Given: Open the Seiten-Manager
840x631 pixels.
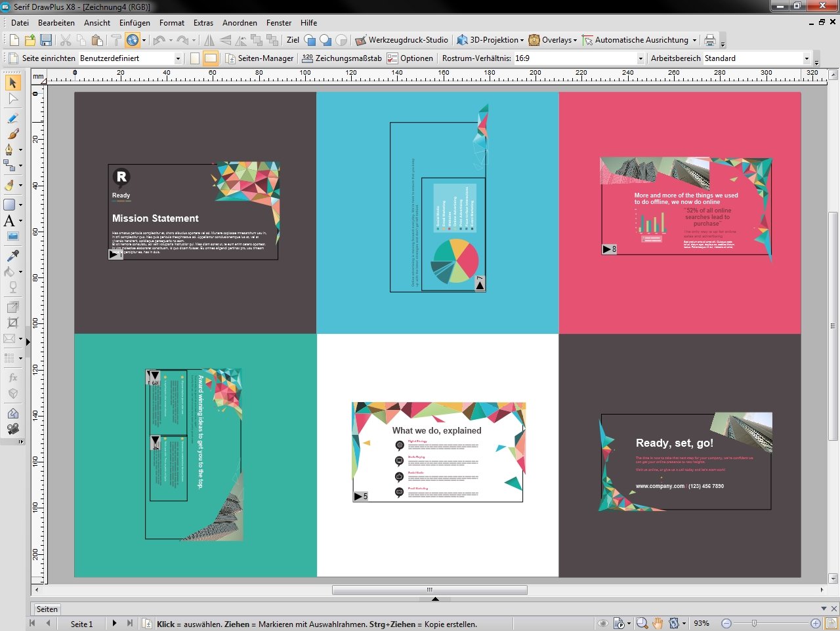Looking at the screenshot, I should [259, 58].
